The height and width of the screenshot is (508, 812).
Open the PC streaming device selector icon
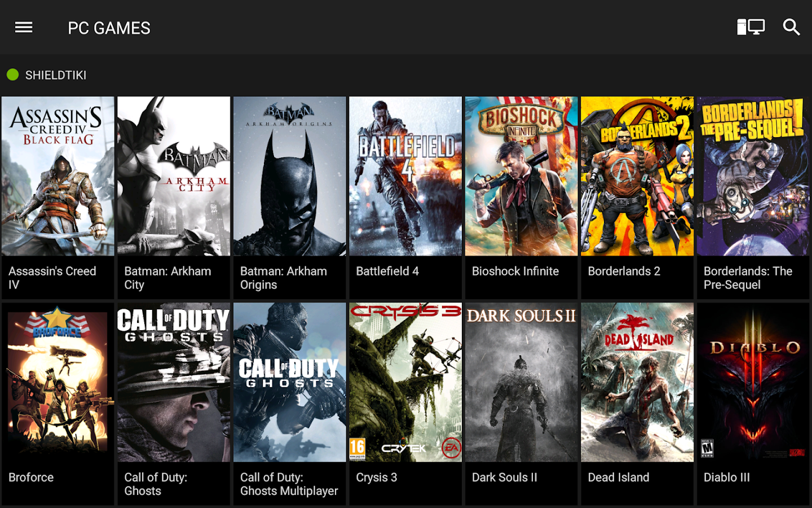coord(751,27)
